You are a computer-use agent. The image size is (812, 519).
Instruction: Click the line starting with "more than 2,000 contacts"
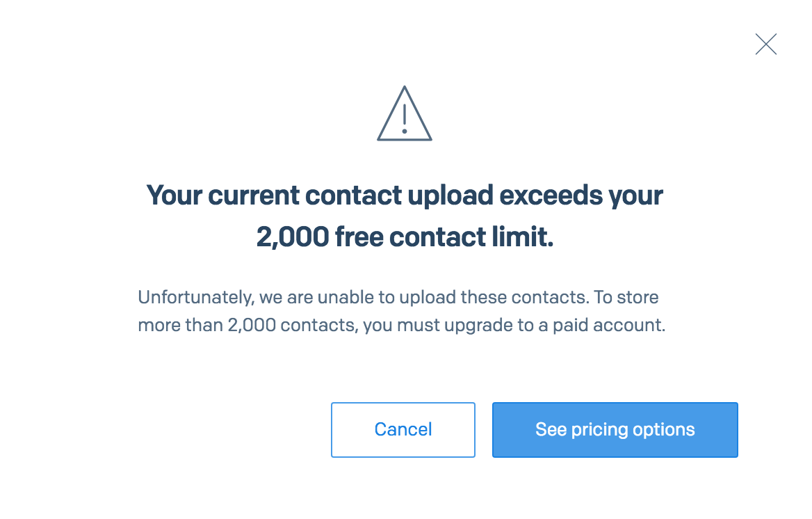401,325
